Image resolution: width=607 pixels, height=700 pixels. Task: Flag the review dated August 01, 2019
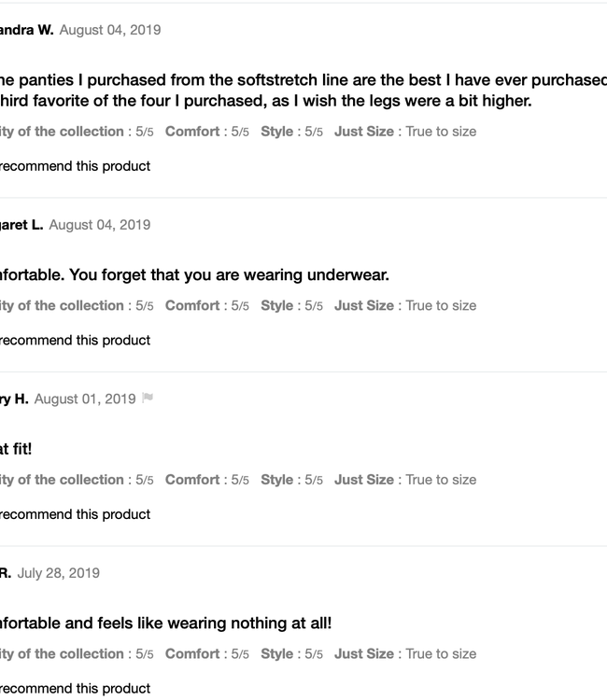tap(148, 399)
